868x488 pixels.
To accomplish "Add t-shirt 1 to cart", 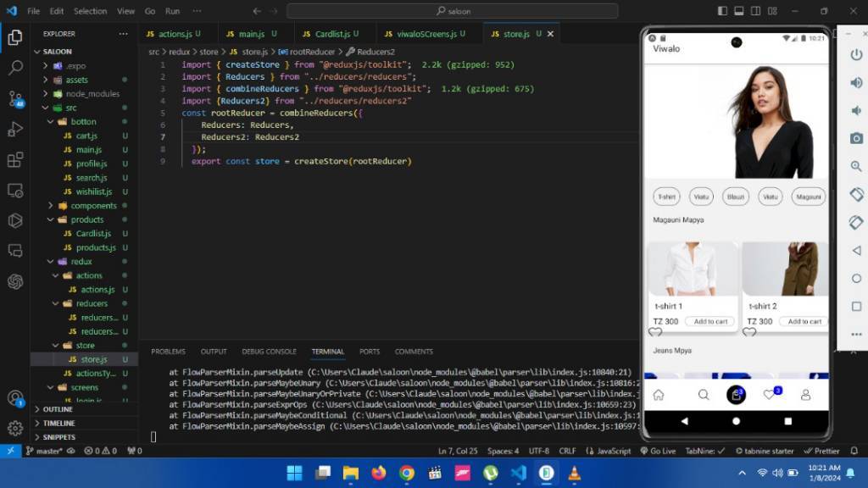I will pos(710,321).
